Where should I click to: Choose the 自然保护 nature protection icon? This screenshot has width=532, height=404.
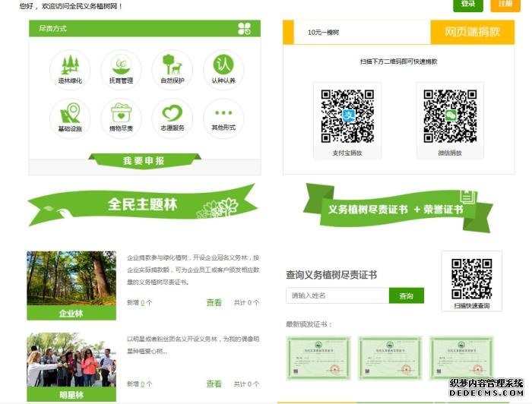click(173, 70)
